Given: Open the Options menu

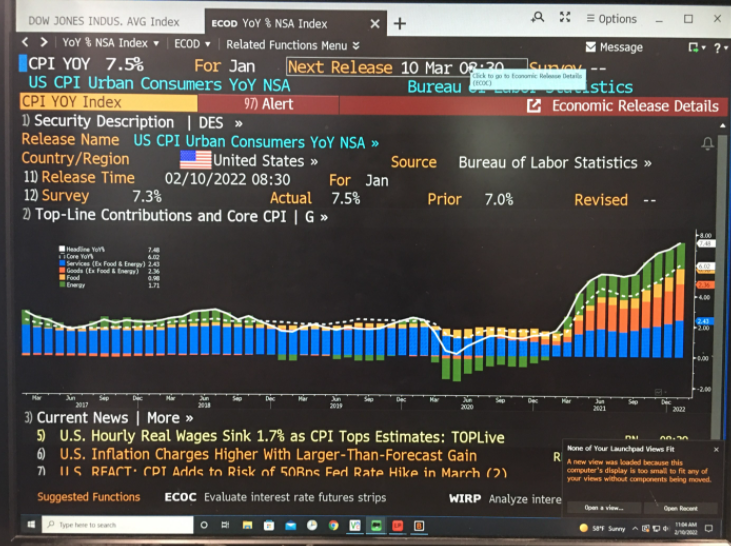Looking at the screenshot, I should click(611, 18).
